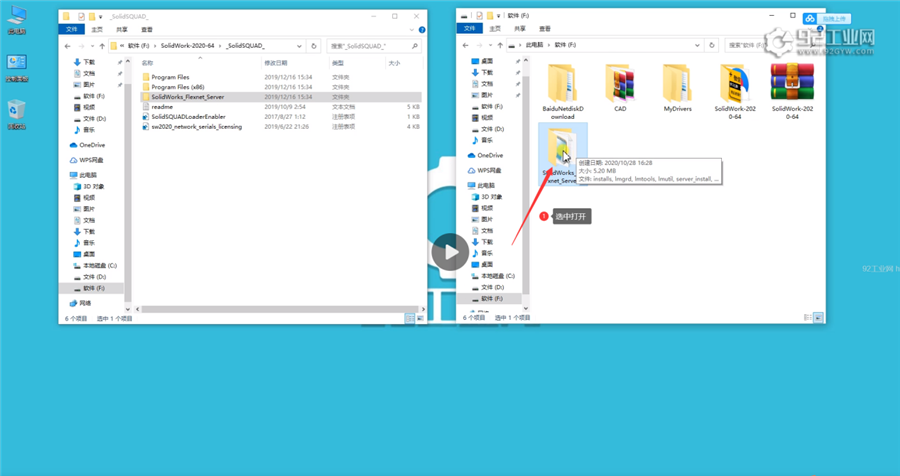This screenshot has height=476, width=900.
Task: Expand the ribbon in _SolidSQUAD_ window
Action: pyautogui.click(x=414, y=29)
